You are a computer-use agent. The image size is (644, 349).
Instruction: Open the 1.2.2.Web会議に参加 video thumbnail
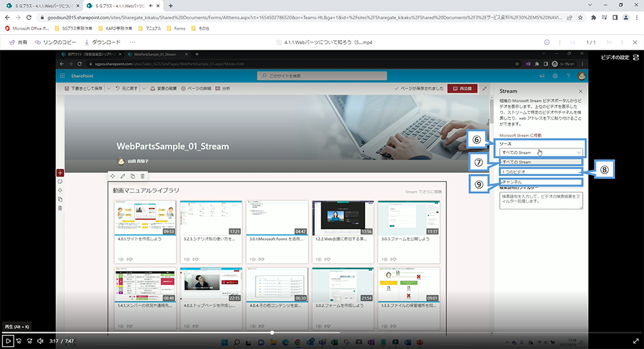(x=343, y=218)
